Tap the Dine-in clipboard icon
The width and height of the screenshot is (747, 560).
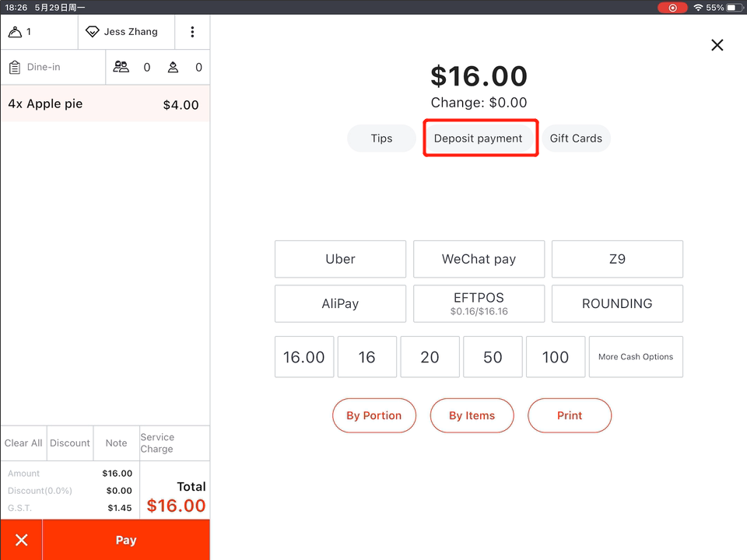click(x=15, y=68)
